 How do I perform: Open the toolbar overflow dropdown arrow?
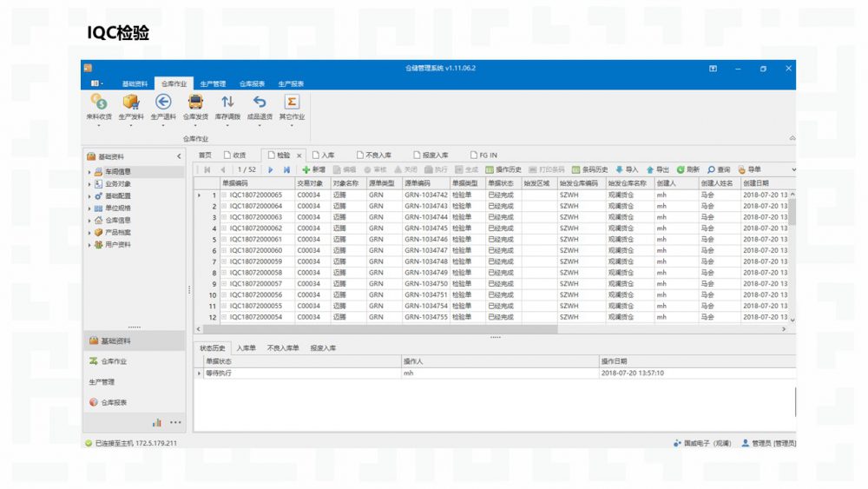point(793,170)
